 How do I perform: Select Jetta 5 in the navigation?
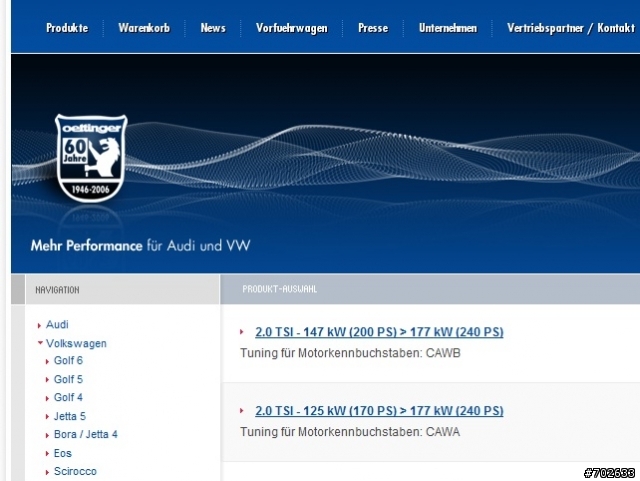click(x=70, y=416)
